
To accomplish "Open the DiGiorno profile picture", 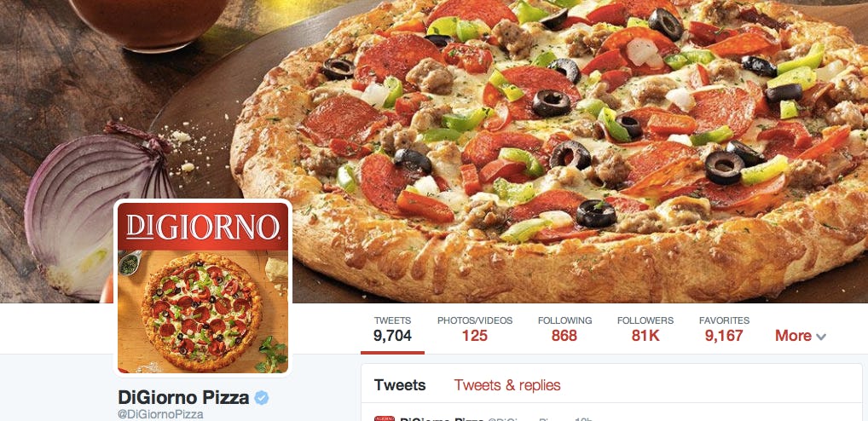I will coord(203,288).
